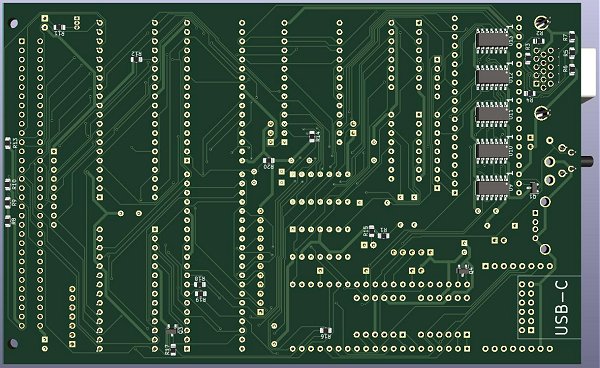Click resistor R19 component

coord(201,293)
